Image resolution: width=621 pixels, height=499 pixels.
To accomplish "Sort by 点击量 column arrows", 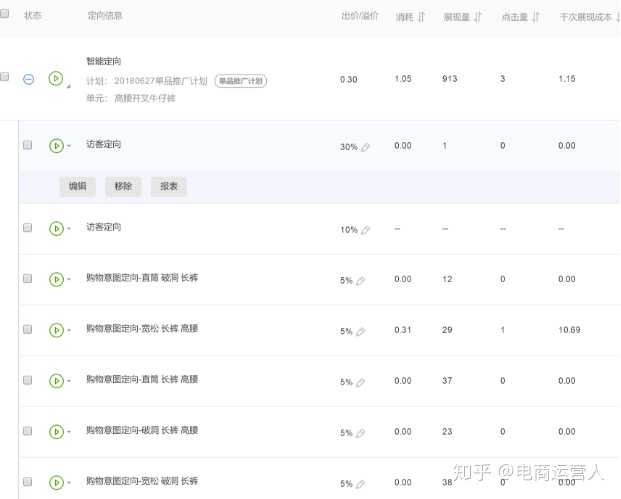I will (536, 17).
